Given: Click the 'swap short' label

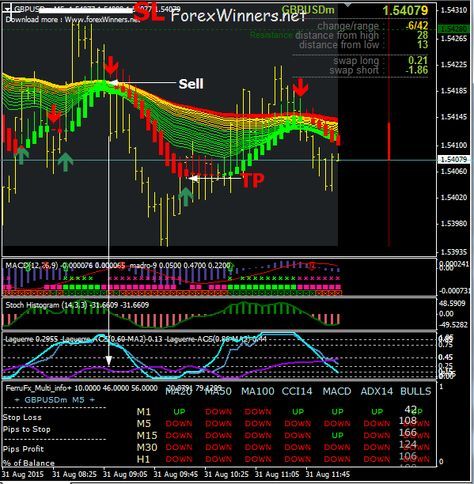Looking at the screenshot, I should tap(354, 70).
